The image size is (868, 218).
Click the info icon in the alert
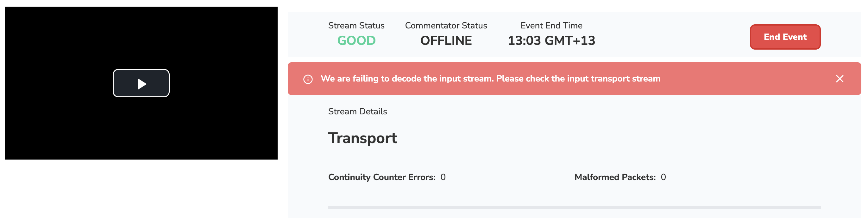click(308, 79)
